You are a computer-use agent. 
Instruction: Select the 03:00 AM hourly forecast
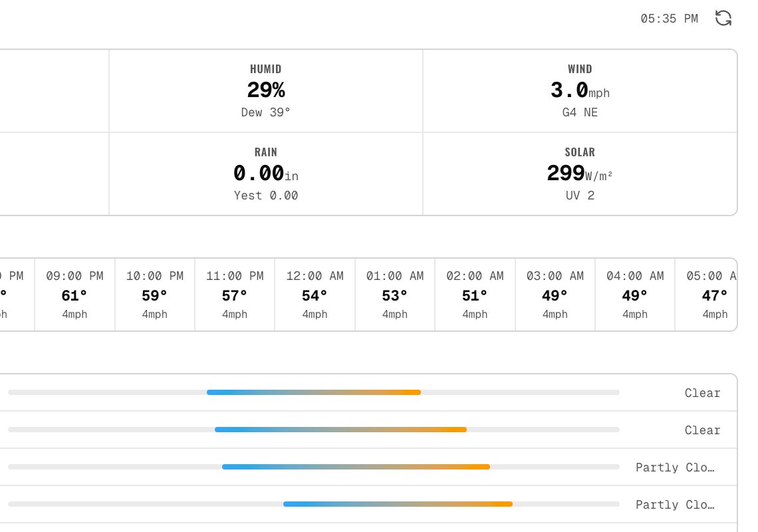coord(555,295)
